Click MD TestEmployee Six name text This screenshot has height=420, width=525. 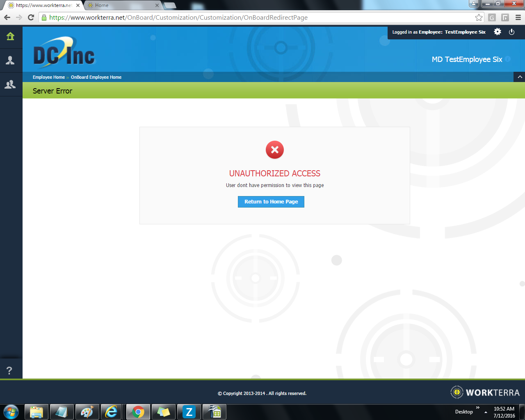pos(467,59)
